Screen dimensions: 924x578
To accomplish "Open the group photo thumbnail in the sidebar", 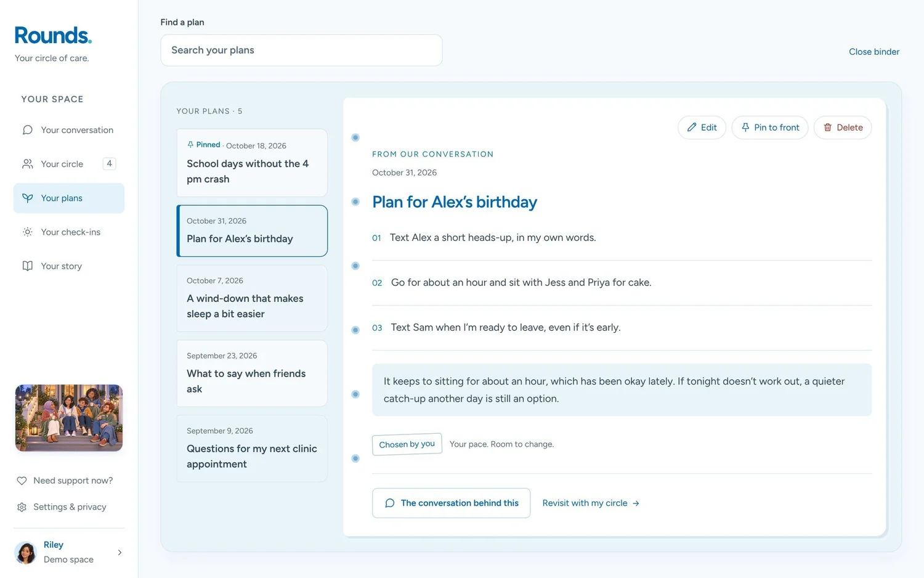I will tap(69, 418).
